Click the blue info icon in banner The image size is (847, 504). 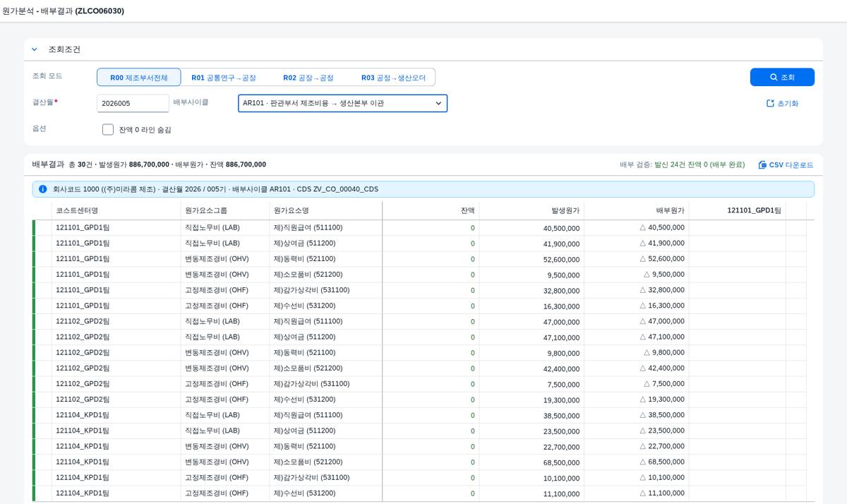[x=43, y=189]
